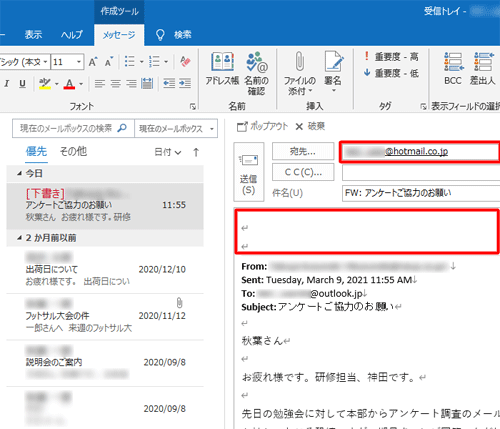The width and height of the screenshot is (500, 429).
Task: Align text left
Action: pos(100,83)
